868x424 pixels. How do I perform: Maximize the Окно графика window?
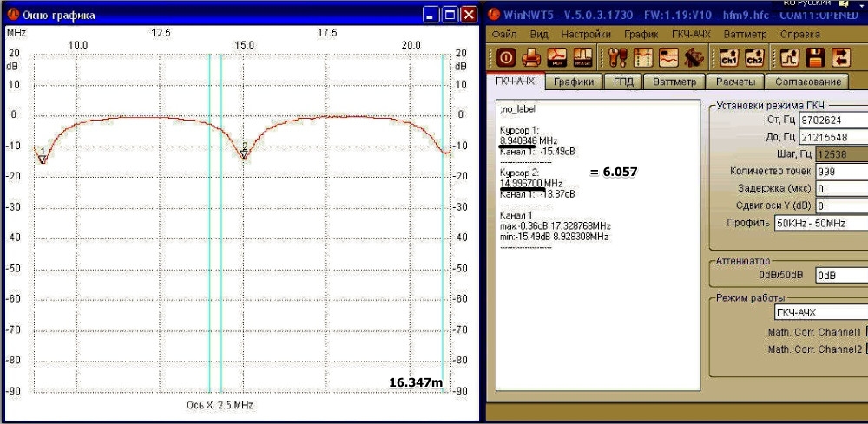click(x=450, y=15)
